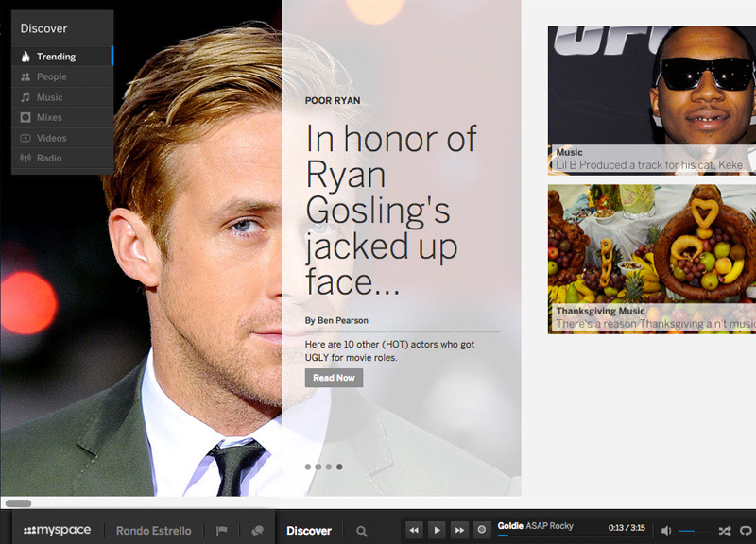Click the horizontal page scrollbar thumb

pos(18,503)
